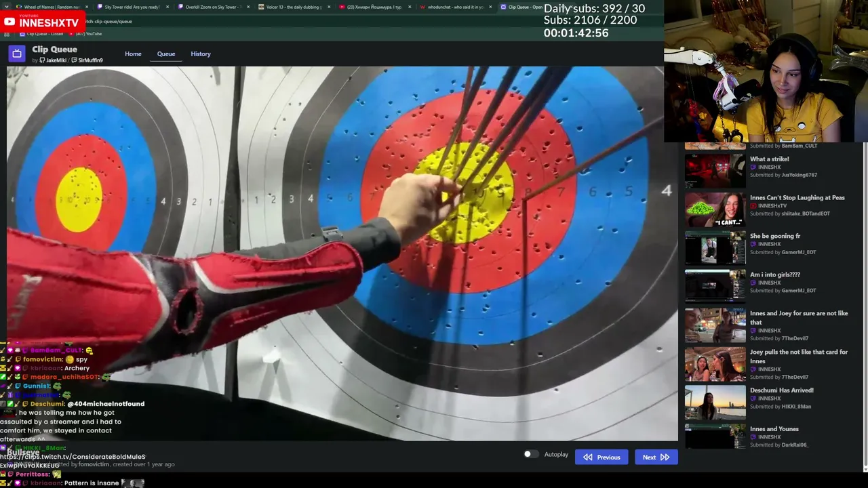Close the whodunchat browser tab

tap(490, 7)
